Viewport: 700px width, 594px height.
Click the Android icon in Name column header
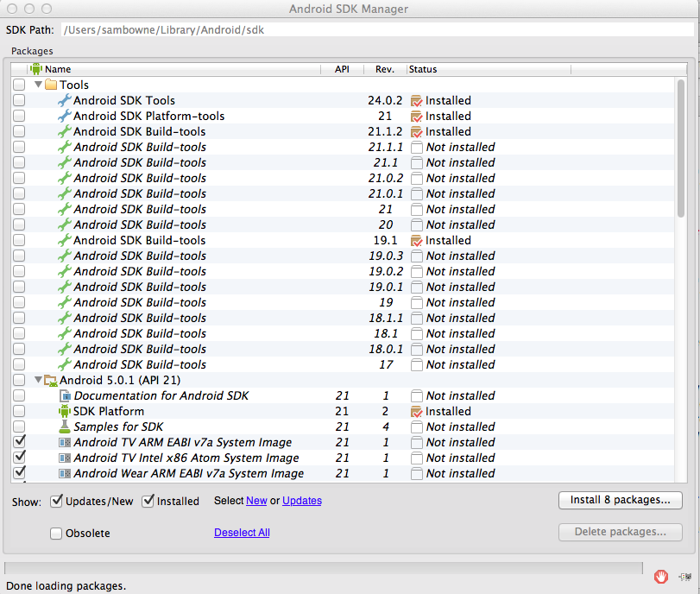[x=36, y=69]
